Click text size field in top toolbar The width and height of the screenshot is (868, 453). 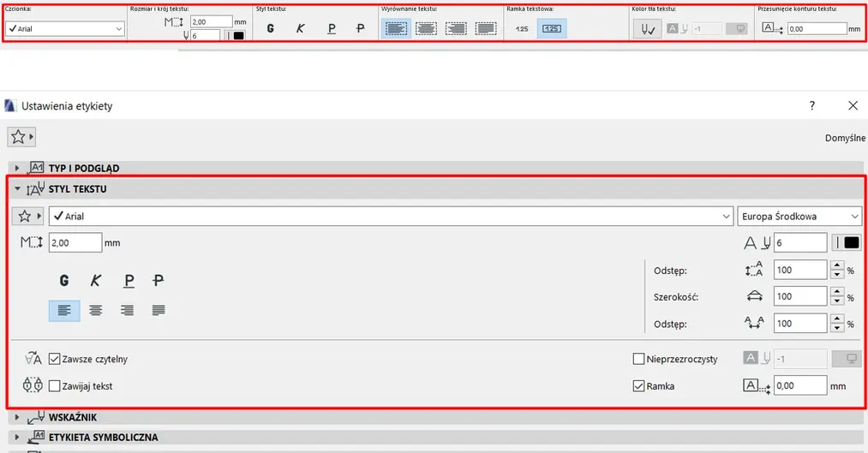211,21
